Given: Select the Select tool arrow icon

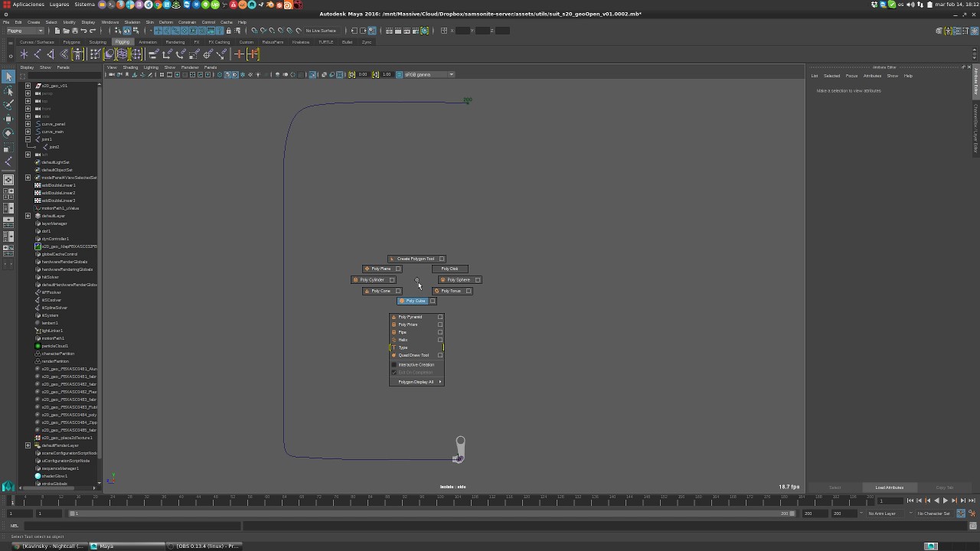Looking at the screenshot, I should point(8,77).
